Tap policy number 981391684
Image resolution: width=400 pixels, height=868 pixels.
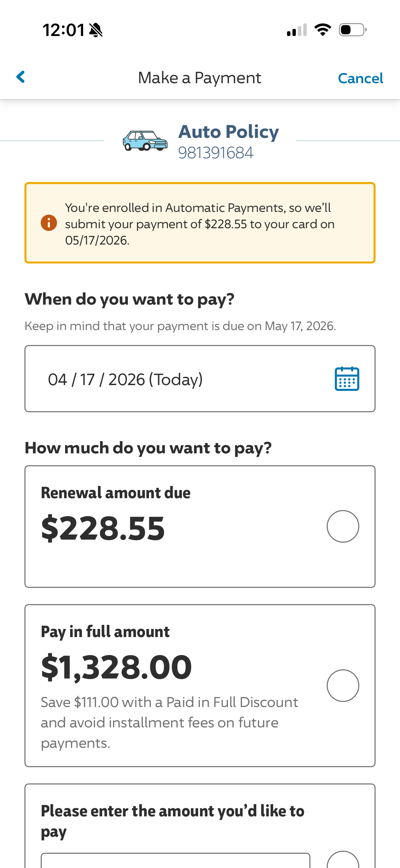pyautogui.click(x=216, y=153)
